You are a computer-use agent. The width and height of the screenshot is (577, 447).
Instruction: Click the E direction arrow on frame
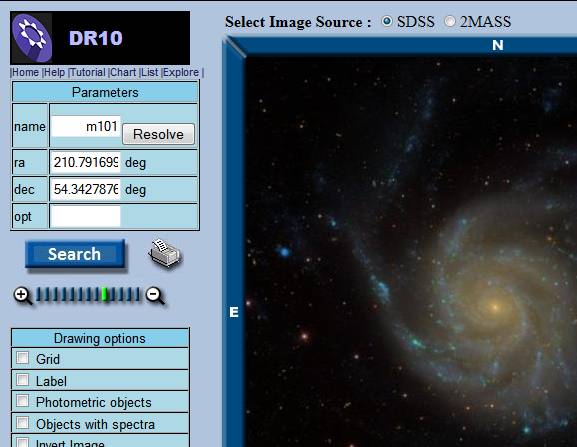point(234,312)
